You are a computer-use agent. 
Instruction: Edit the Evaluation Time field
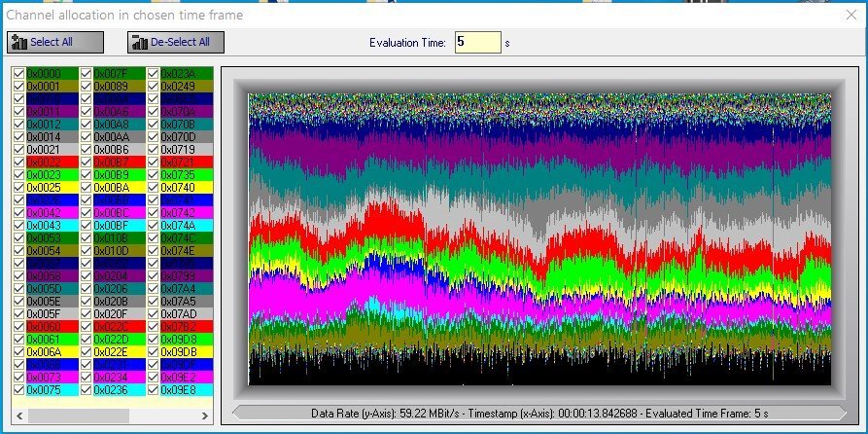click(x=477, y=42)
